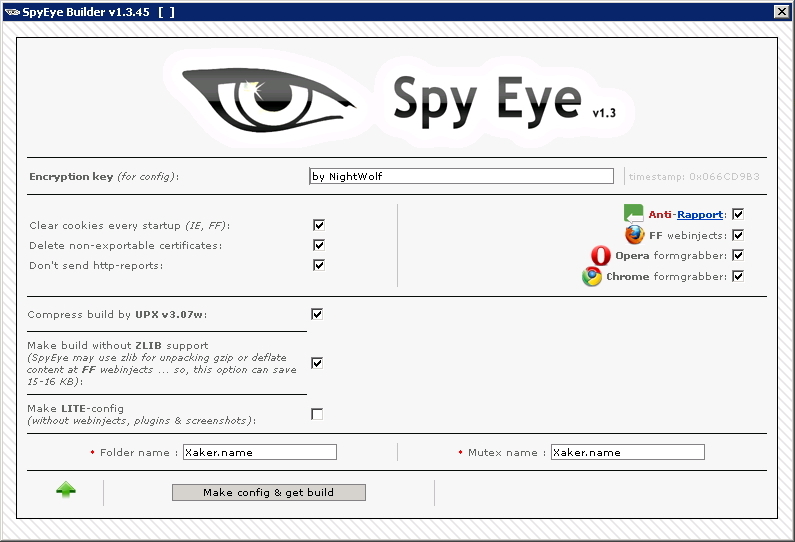
Task: Toggle Don't send http-reports checkbox
Action: [x=319, y=265]
